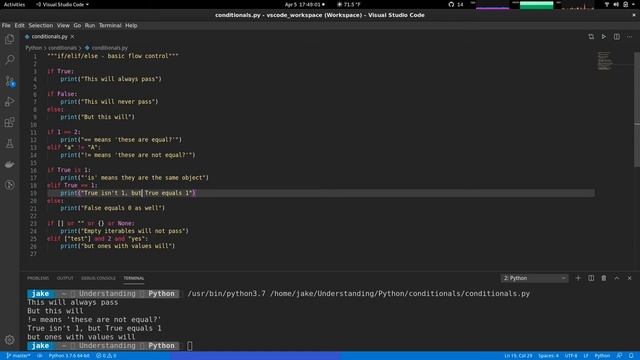Image resolution: width=640 pixels, height=360 pixels.
Task: Click the editor vertical scrollbar
Action: click(637, 109)
